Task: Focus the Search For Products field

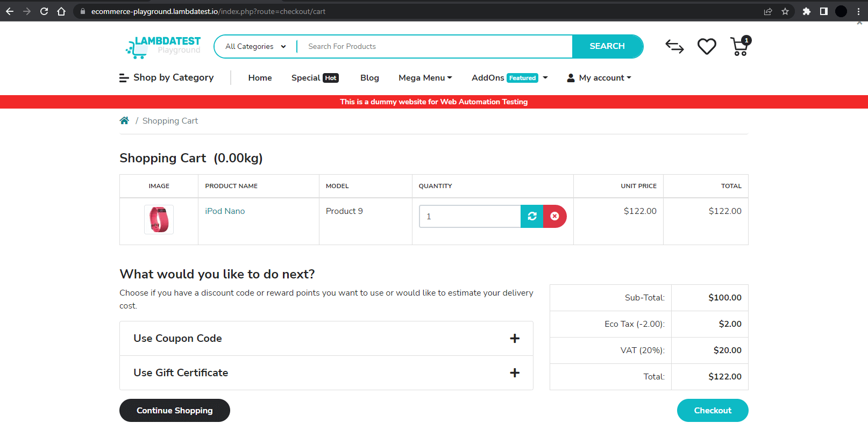Action: point(435,46)
